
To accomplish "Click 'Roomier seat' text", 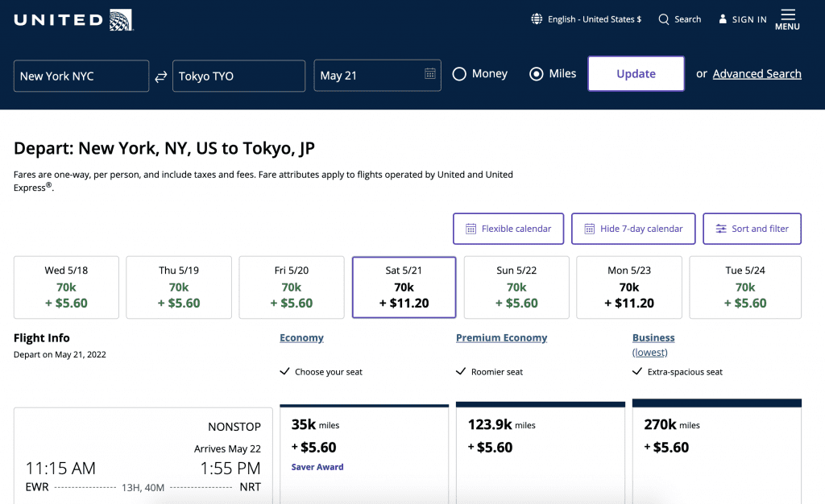I will pos(496,372).
